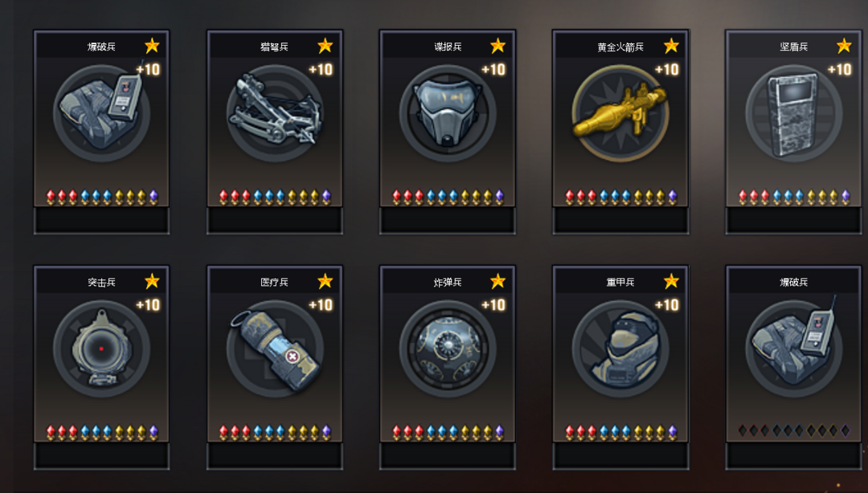The width and height of the screenshot is (868, 493).
Task: Select the 医疗兵 medical canister icon
Action: click(x=275, y=348)
